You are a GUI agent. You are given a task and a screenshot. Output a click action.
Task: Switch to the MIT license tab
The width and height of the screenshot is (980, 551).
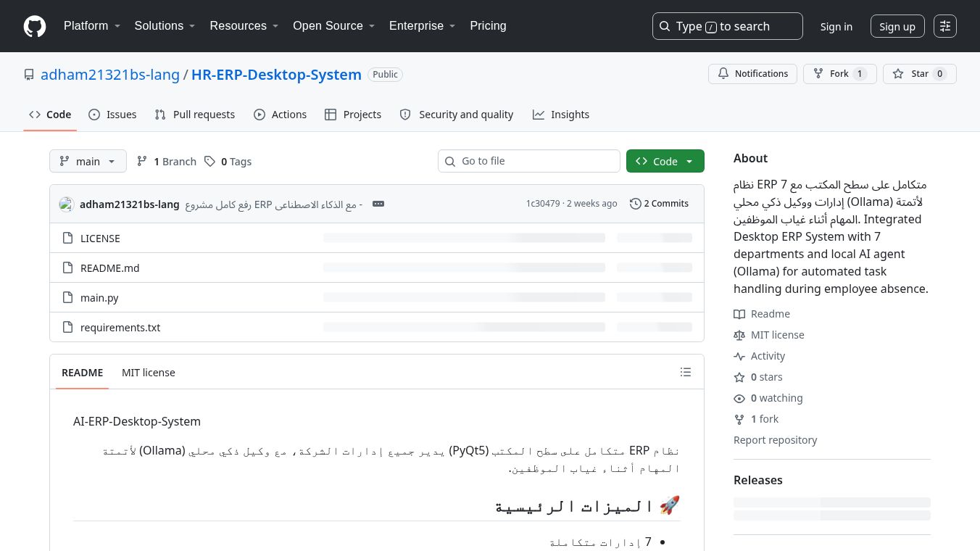tap(149, 373)
